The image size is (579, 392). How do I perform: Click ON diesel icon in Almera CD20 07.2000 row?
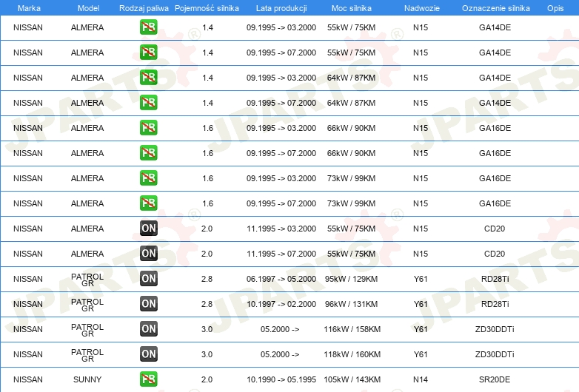click(148, 254)
